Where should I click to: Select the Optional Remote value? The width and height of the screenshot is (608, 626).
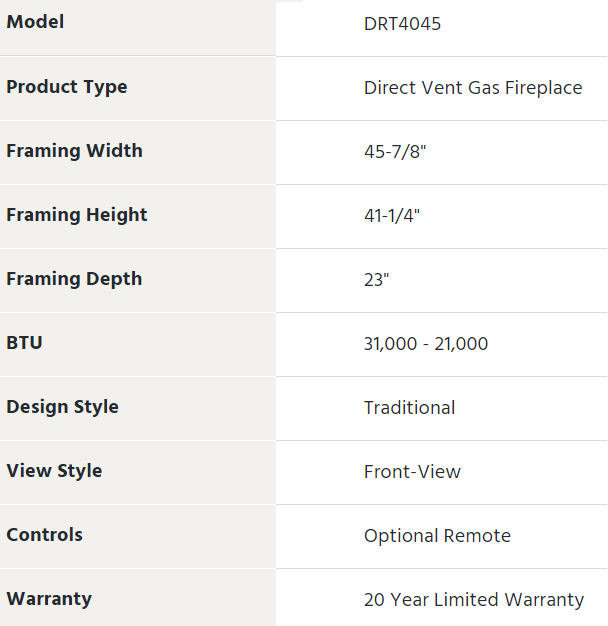tap(437, 536)
